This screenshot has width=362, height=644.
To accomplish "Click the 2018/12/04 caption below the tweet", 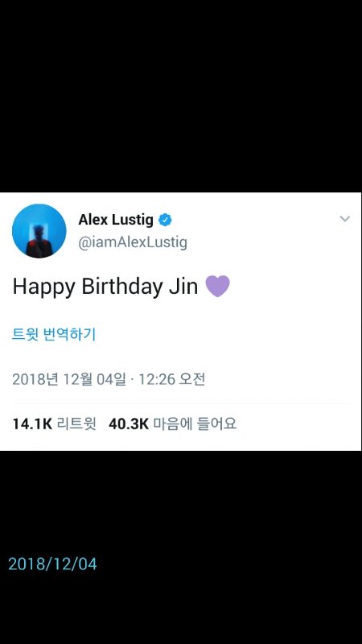I will click(x=52, y=564).
